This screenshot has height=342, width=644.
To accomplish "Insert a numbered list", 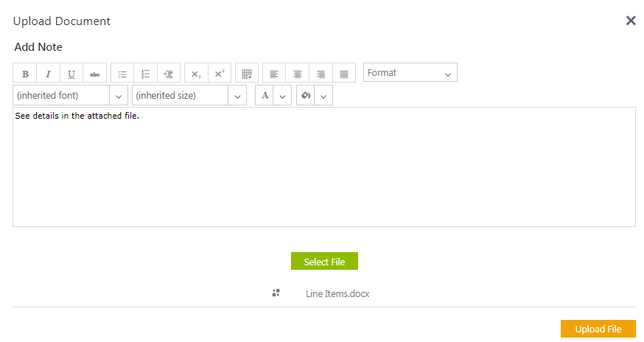I will pos(145,73).
